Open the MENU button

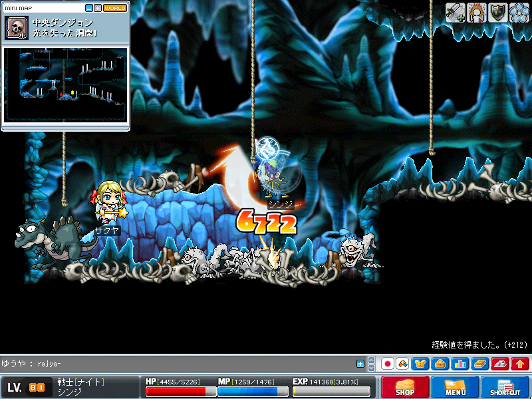pos(455,388)
